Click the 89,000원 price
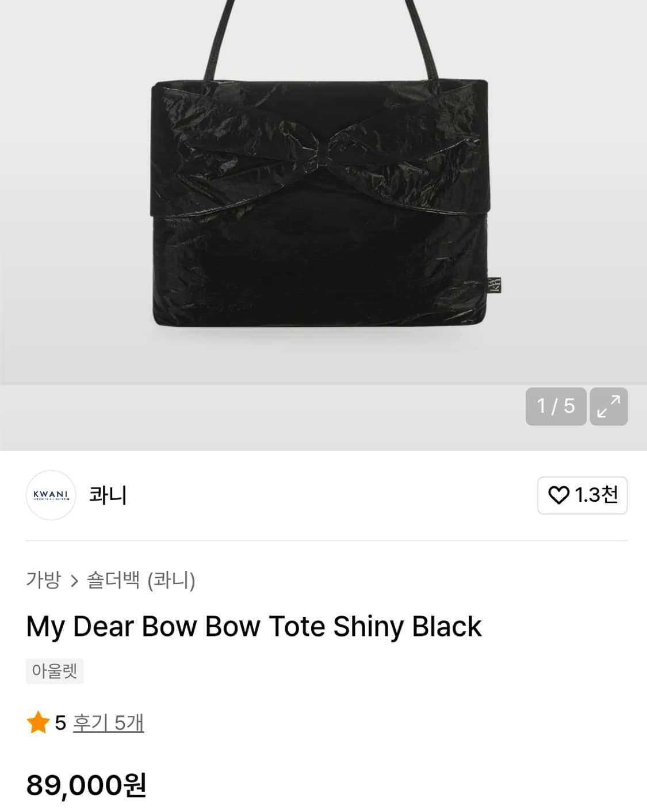The width and height of the screenshot is (647, 812). [x=86, y=785]
